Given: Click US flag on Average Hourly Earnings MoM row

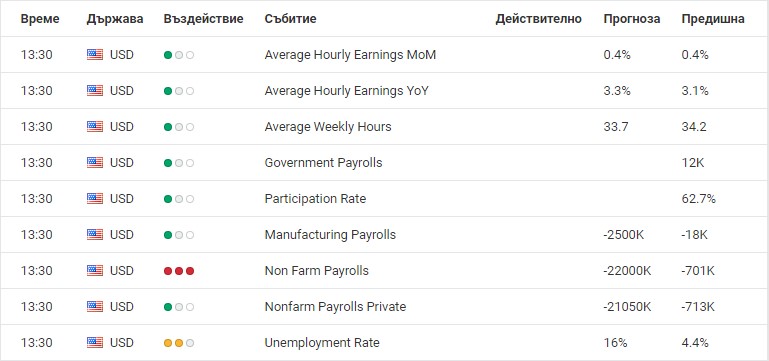Looking at the screenshot, I should coord(95,54).
